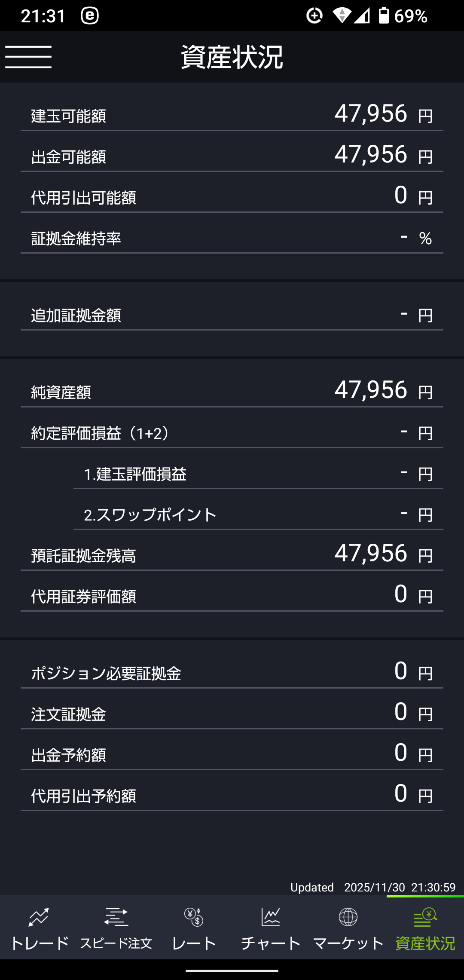This screenshot has height=980, width=464.
Task: Tap the 約定評価損益（1+2） row
Action: [x=232, y=432]
